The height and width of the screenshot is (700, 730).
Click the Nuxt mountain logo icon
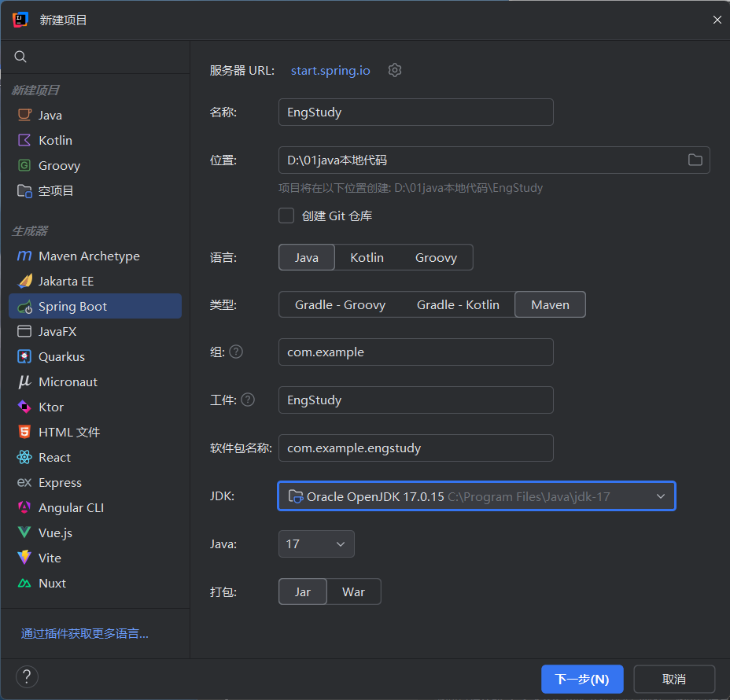(24, 583)
